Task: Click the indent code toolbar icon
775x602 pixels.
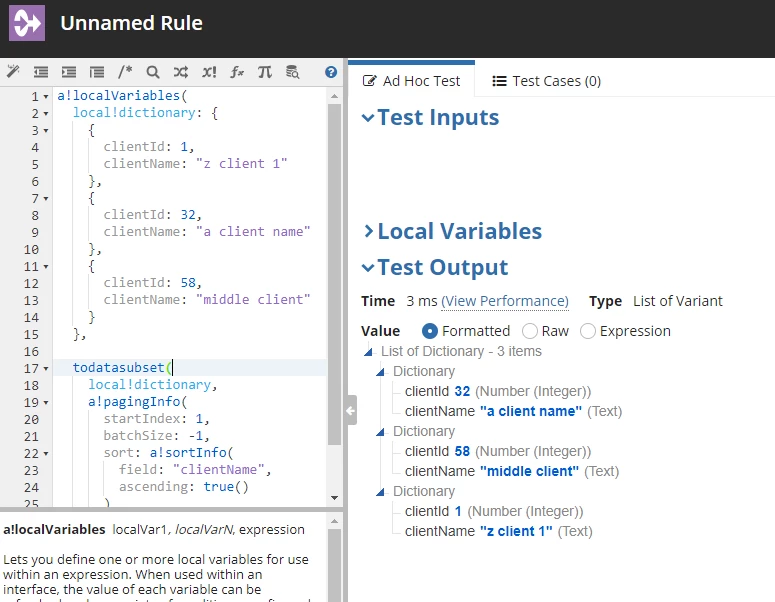Action: point(69,72)
